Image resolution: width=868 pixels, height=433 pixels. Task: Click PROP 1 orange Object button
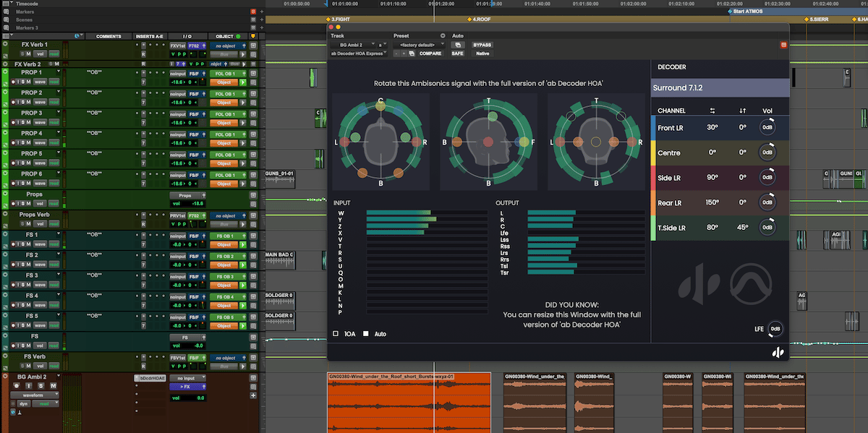click(224, 82)
